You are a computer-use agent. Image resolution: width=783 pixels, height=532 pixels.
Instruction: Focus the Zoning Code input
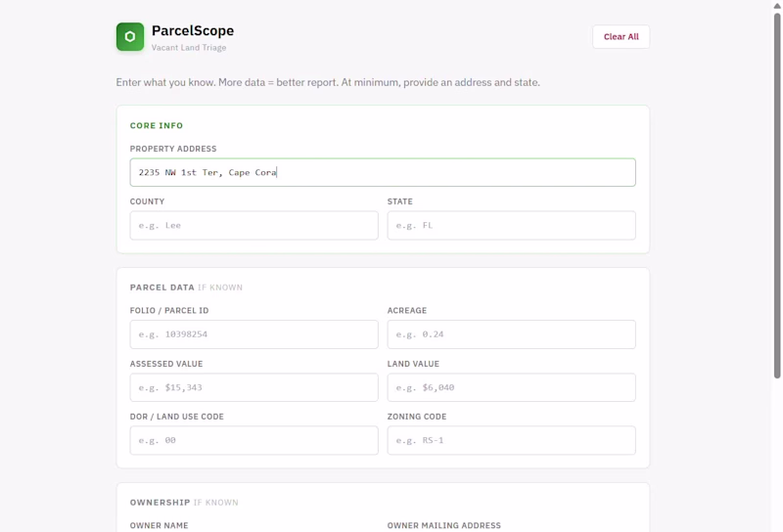(x=511, y=440)
